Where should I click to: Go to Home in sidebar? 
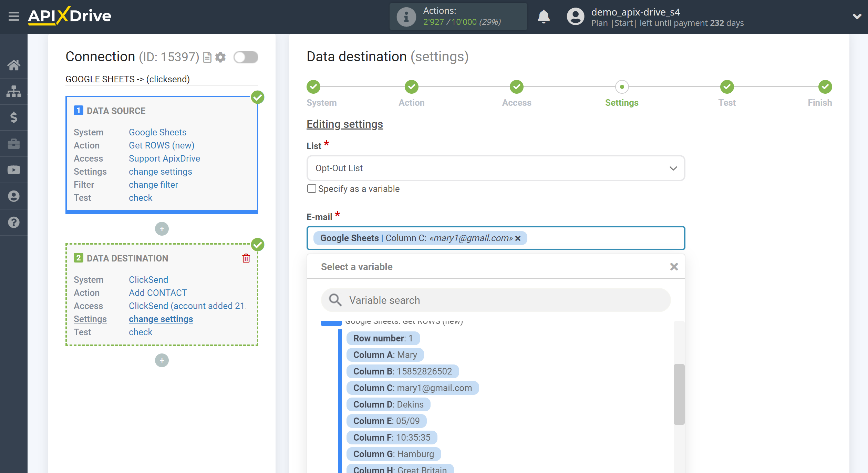14,65
